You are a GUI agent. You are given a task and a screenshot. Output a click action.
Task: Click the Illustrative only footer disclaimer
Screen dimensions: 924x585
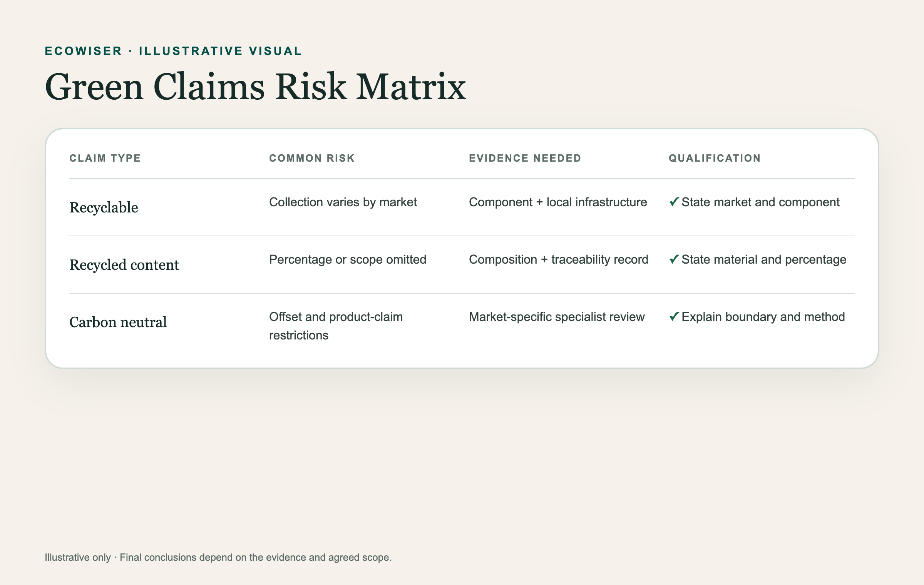coord(218,557)
